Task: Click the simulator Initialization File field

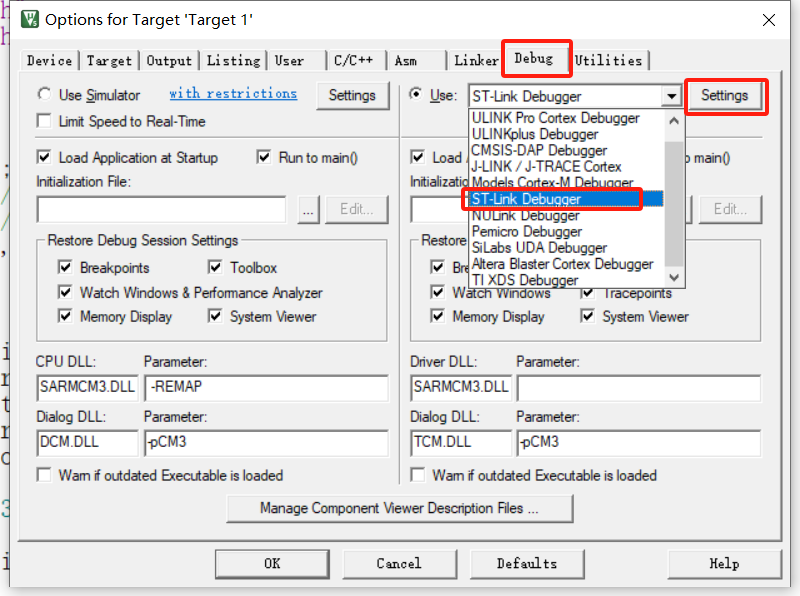Action: (x=161, y=210)
